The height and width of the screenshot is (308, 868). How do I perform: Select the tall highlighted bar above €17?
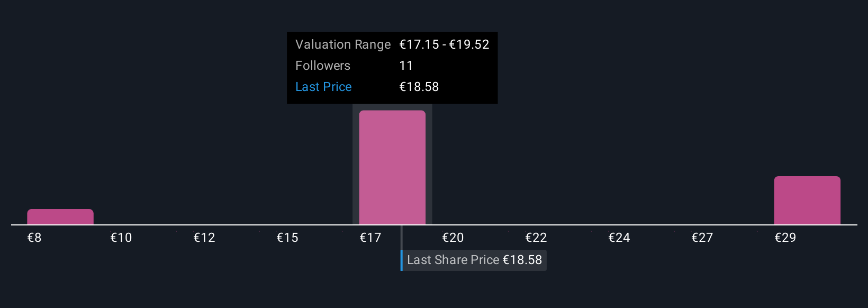392,167
